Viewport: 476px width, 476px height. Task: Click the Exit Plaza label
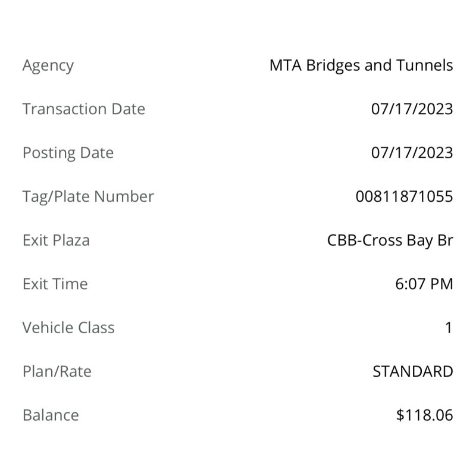click(56, 240)
